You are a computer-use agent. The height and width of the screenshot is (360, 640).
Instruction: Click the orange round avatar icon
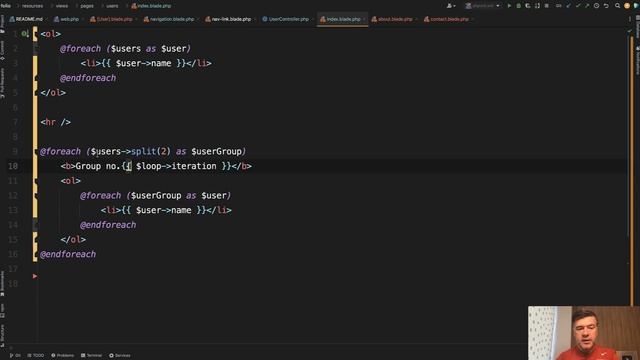pos(627,6)
